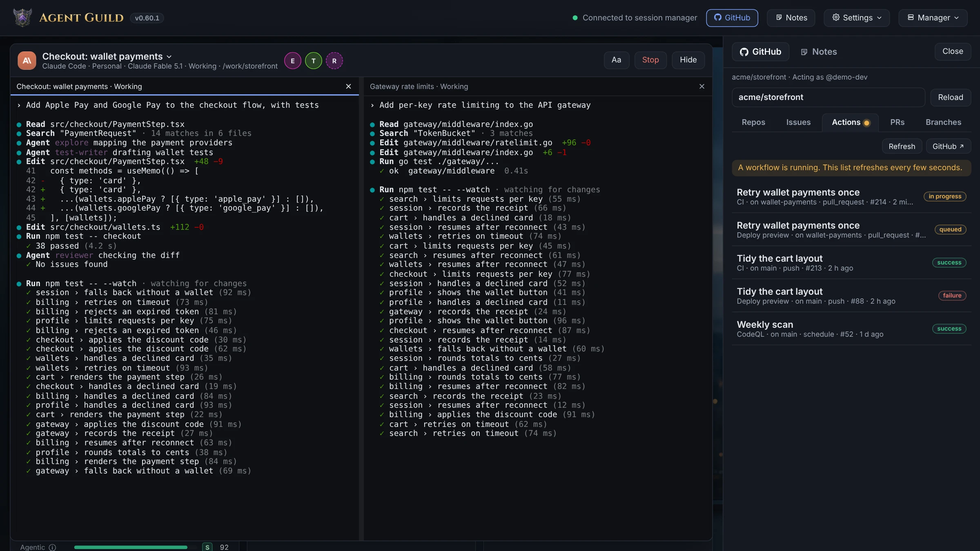980x551 pixels.
Task: Open the PRs tab
Action: click(897, 122)
